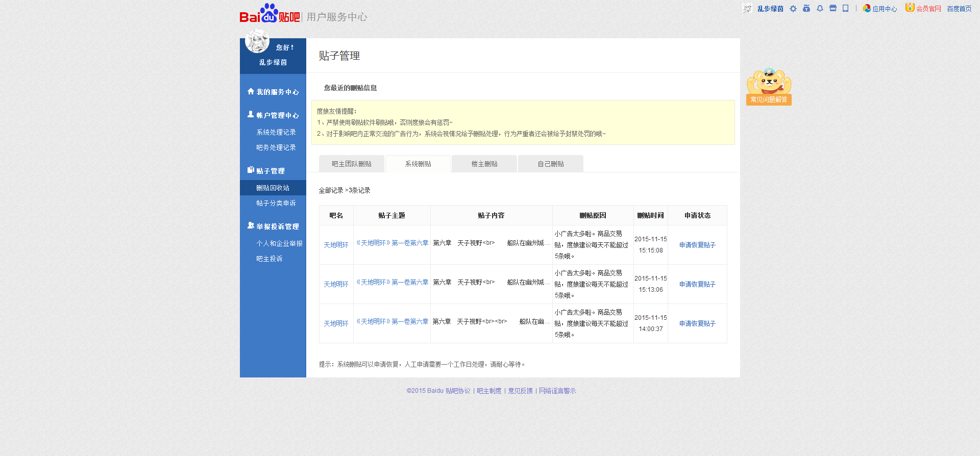Open the 意见反馈 footer link

click(x=520, y=391)
